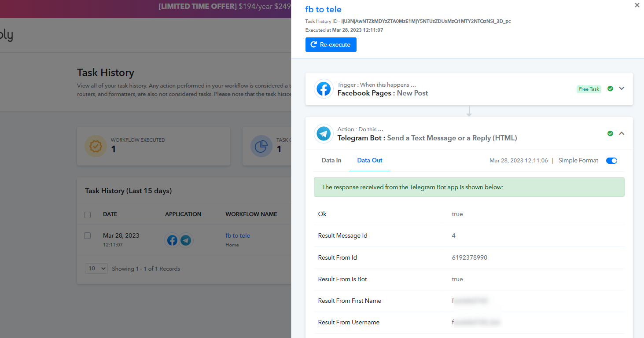The image size is (644, 338).
Task: Select the Data Out tab
Action: (370, 161)
